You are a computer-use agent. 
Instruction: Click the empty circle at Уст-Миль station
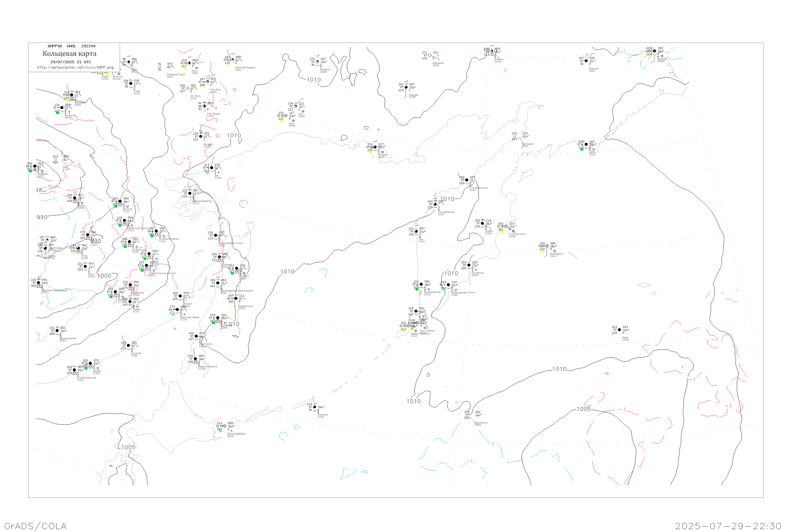(187, 88)
